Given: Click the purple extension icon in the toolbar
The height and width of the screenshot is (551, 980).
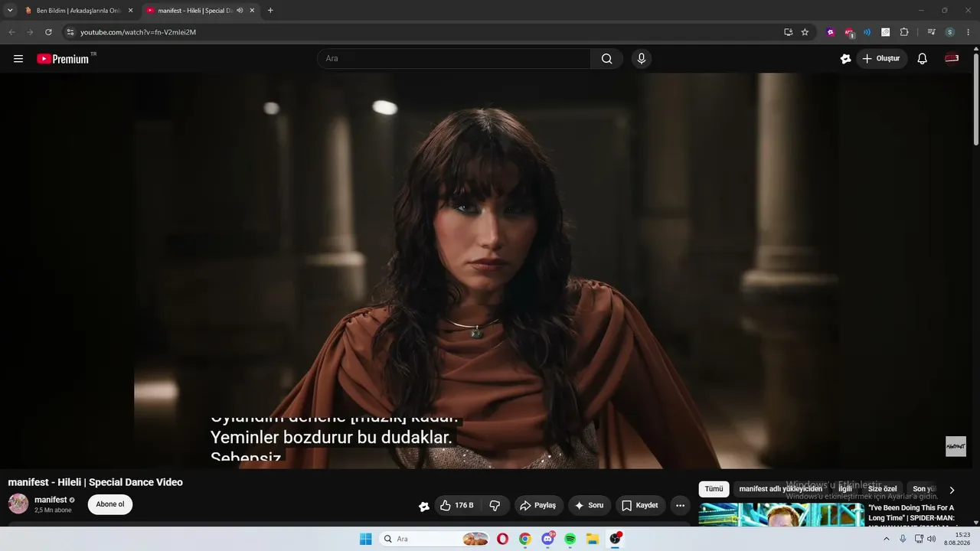Looking at the screenshot, I should [x=831, y=32].
